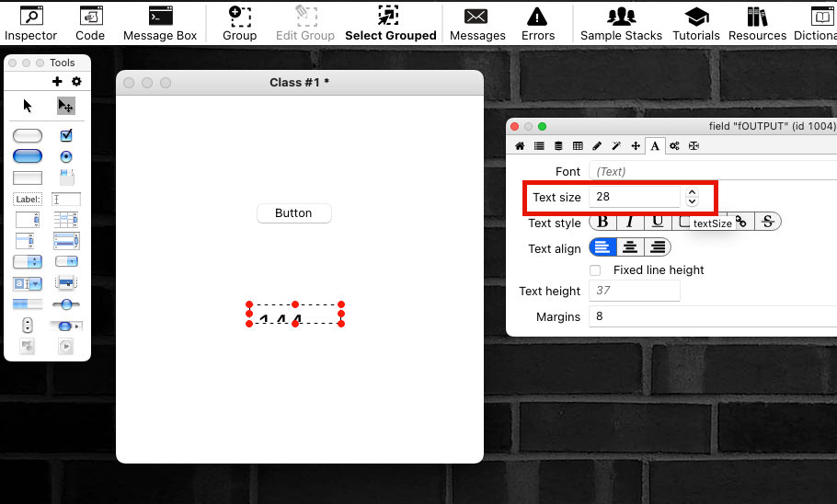Toggle box text style
Viewport: 837px width, 504px height.
pyautogui.click(x=685, y=222)
